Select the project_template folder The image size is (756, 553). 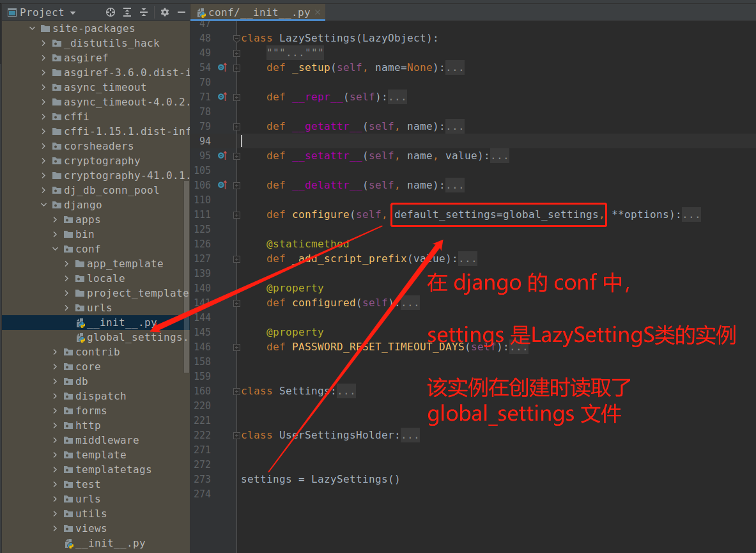pos(132,293)
